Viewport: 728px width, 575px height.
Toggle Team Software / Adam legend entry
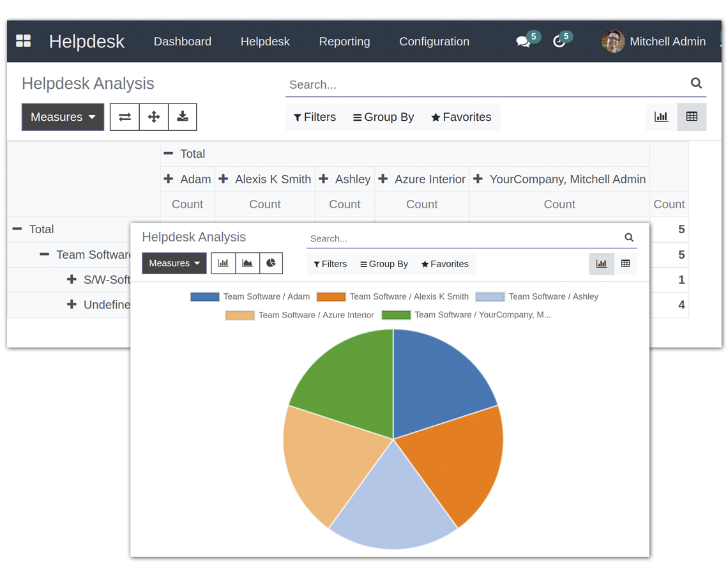click(250, 296)
